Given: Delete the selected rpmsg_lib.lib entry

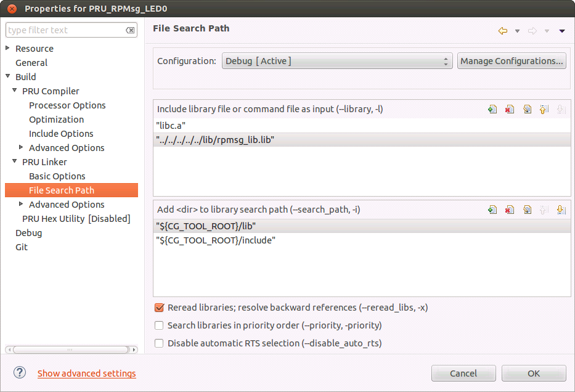Looking at the screenshot, I should [509, 108].
